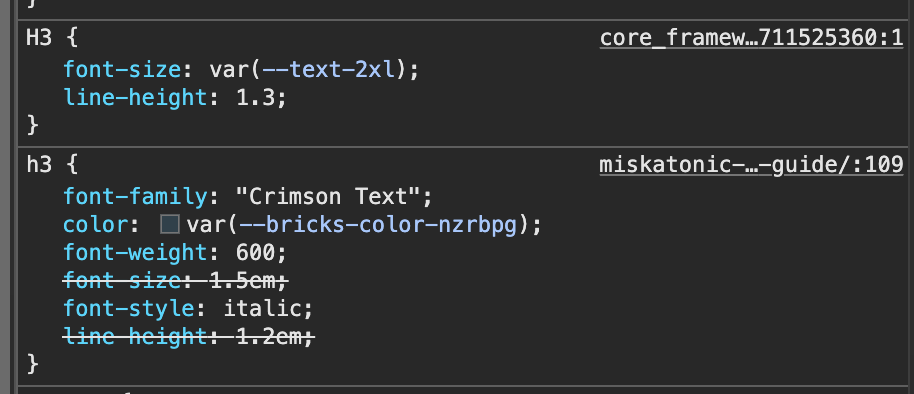Image resolution: width=914 pixels, height=394 pixels.
Task: Edit the font-size property name under H3
Action: tap(122, 69)
